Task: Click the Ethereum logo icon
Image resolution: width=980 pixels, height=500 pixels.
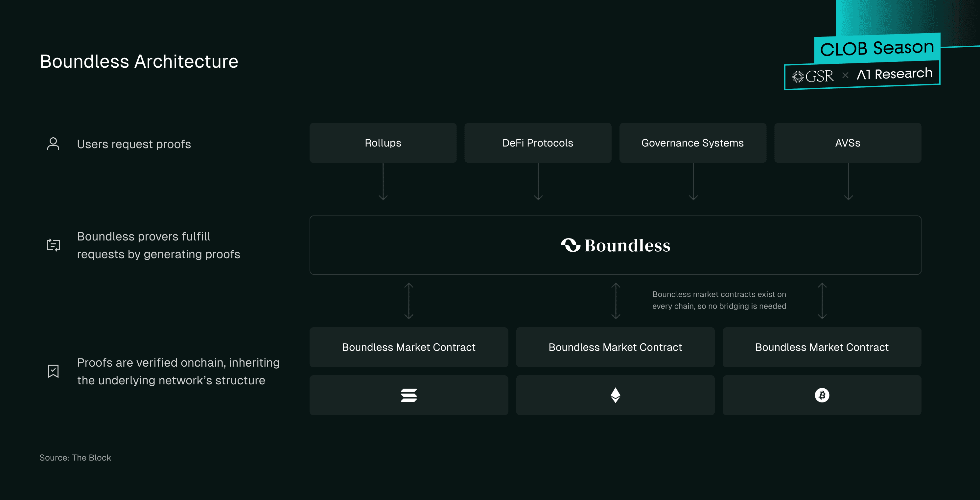Action: [x=615, y=395]
